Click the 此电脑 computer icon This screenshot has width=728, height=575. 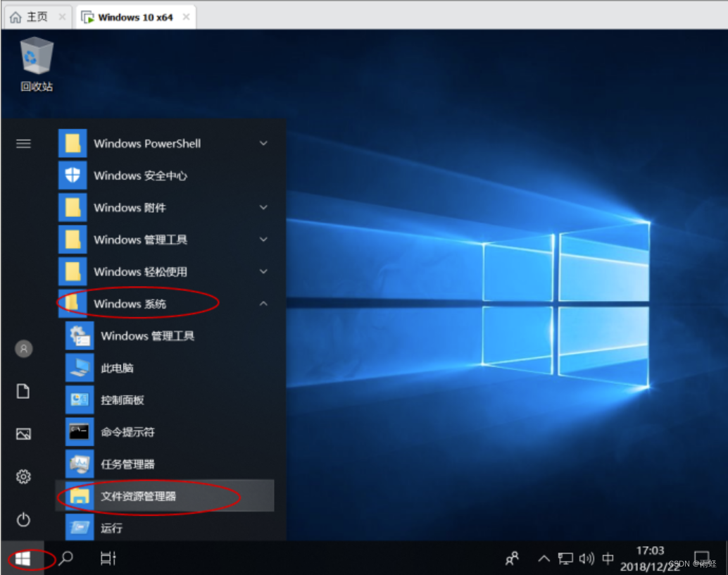(80, 368)
